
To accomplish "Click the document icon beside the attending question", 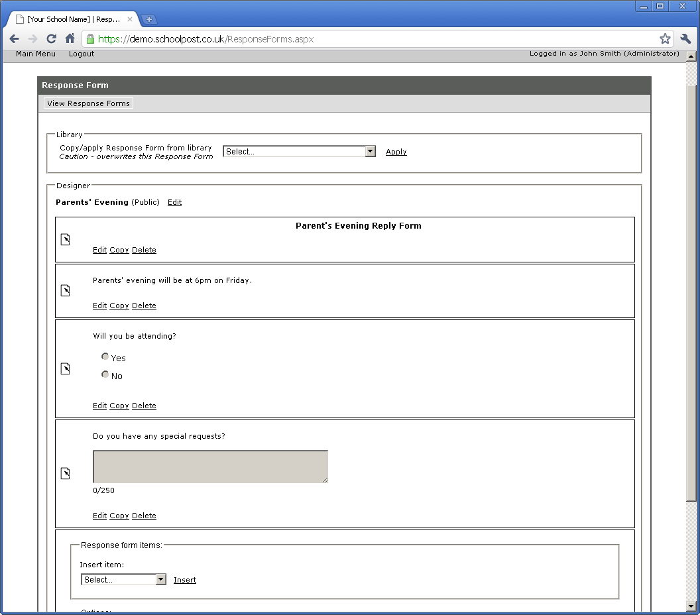I will tap(65, 368).
